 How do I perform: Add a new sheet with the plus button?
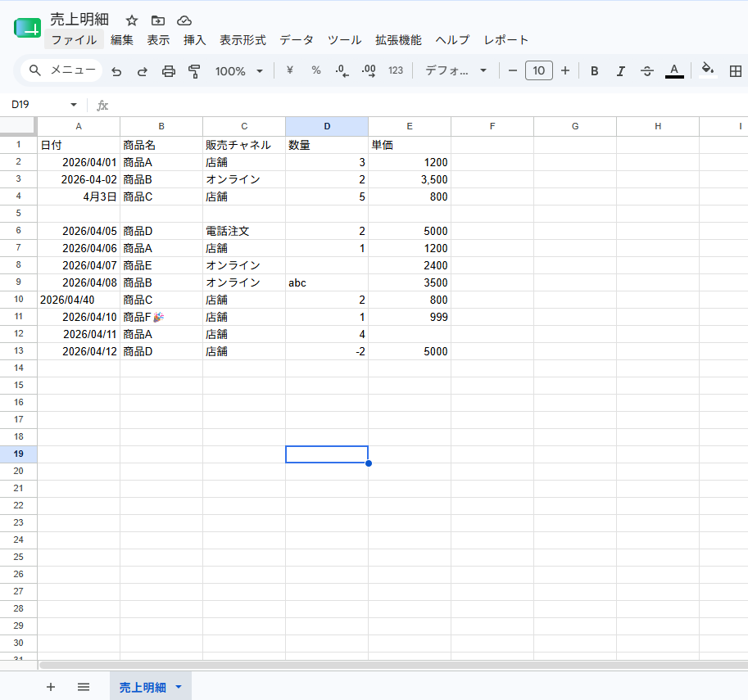[51, 687]
